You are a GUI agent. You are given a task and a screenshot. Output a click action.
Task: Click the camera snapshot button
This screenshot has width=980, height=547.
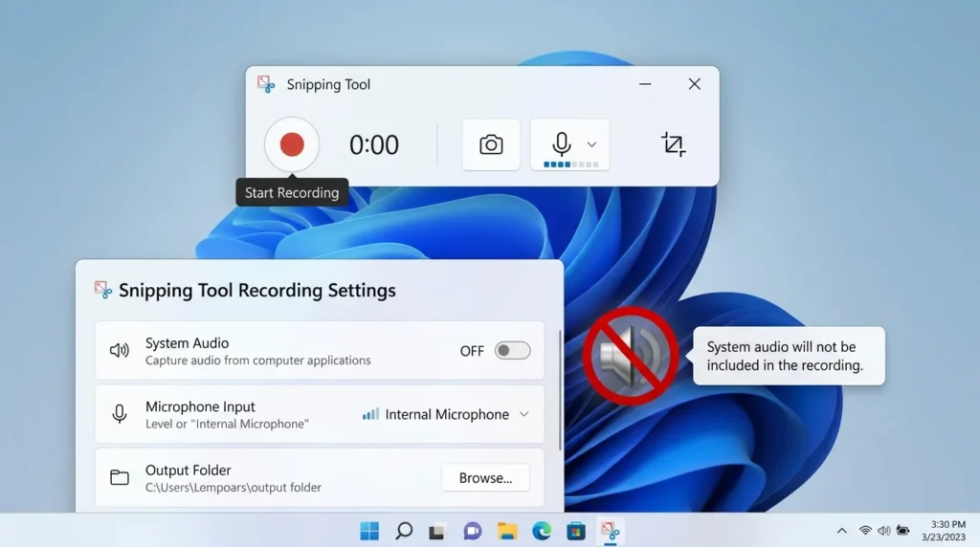coord(491,144)
